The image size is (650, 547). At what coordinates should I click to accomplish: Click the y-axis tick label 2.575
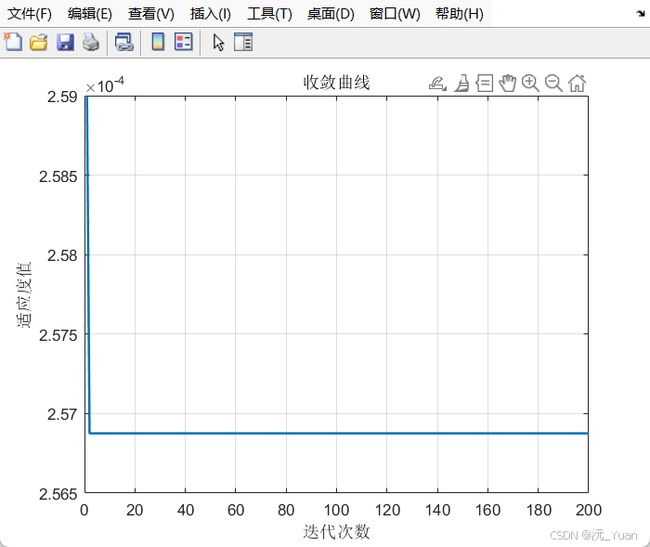click(58, 335)
